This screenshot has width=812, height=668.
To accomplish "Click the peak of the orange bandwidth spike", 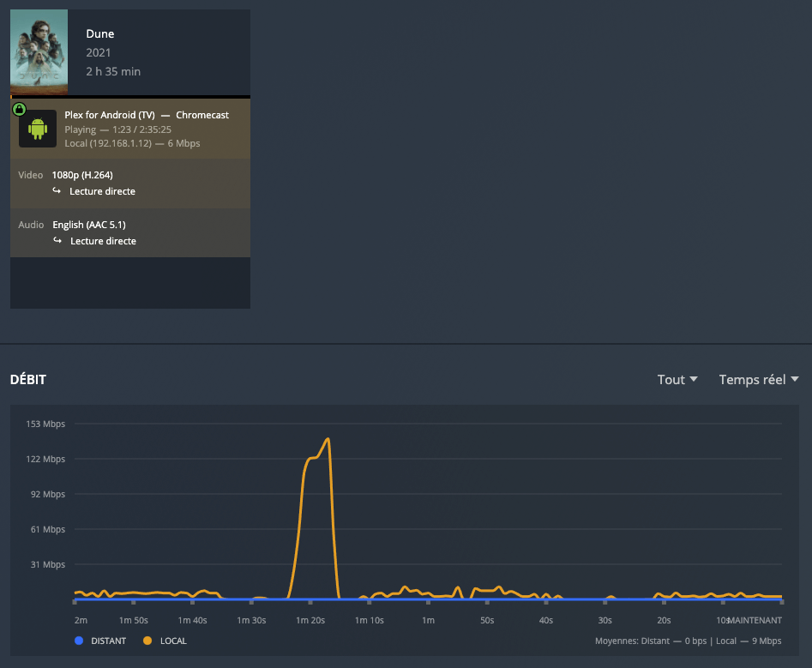I will point(328,440).
